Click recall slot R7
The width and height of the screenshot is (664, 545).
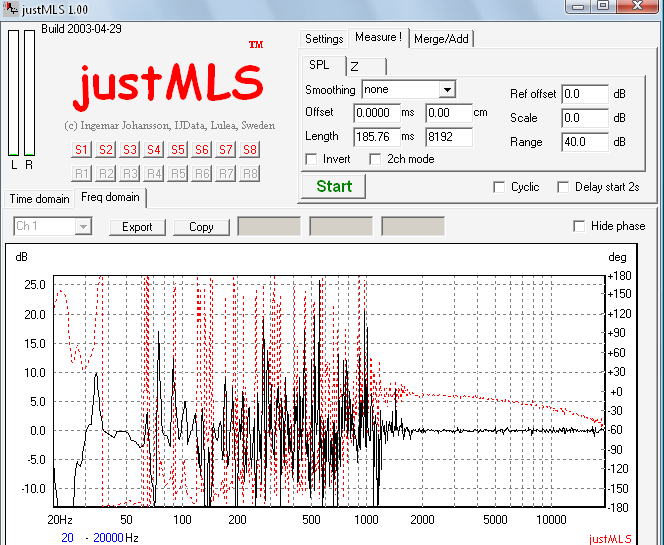(x=225, y=174)
